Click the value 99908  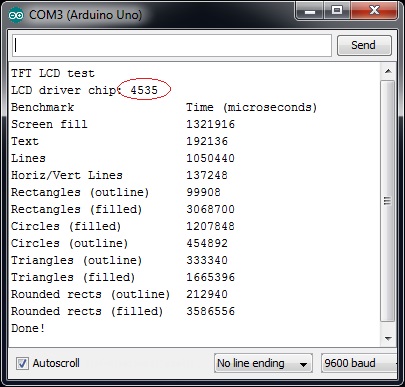click(203, 192)
